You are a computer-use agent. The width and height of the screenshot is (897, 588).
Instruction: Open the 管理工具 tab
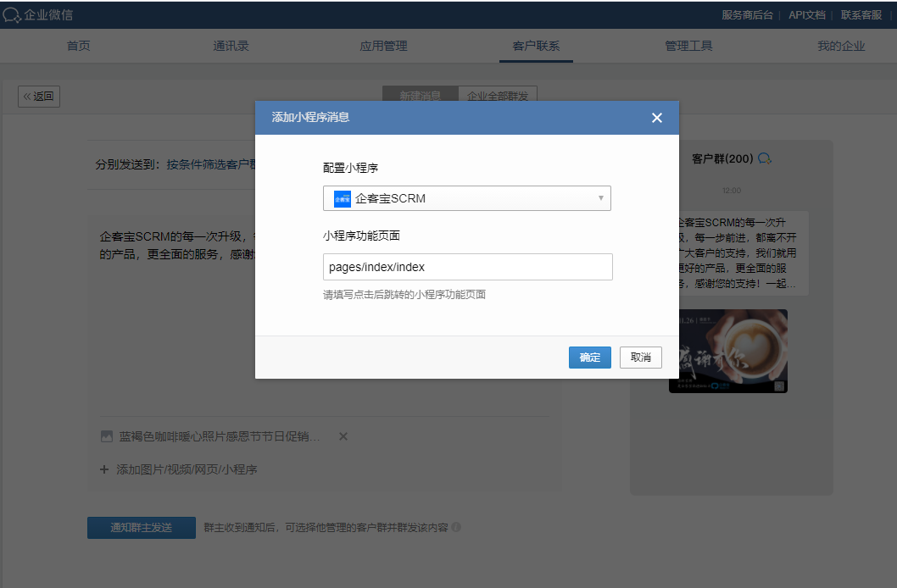coord(688,46)
